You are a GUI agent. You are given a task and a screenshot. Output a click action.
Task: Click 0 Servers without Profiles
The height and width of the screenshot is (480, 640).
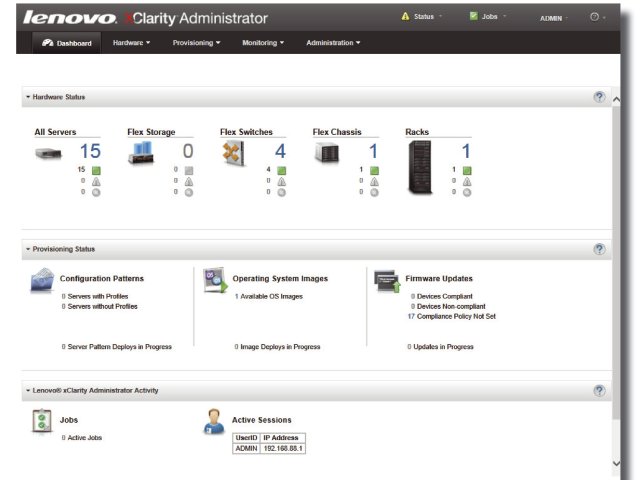100,307
